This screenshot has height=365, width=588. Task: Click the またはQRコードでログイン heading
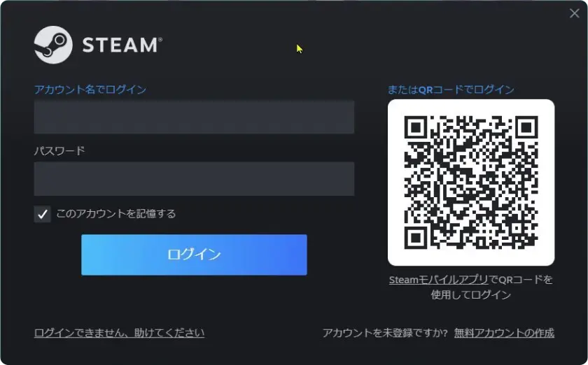point(451,90)
